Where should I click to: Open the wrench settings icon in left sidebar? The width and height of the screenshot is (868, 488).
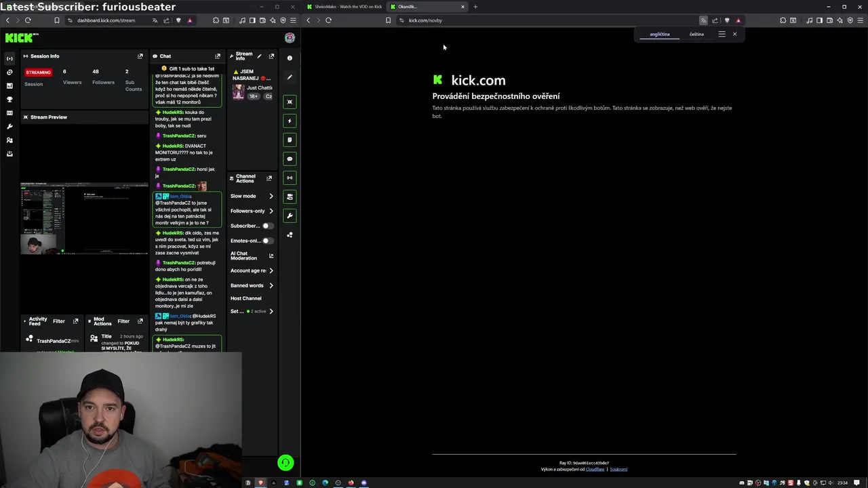(9, 126)
